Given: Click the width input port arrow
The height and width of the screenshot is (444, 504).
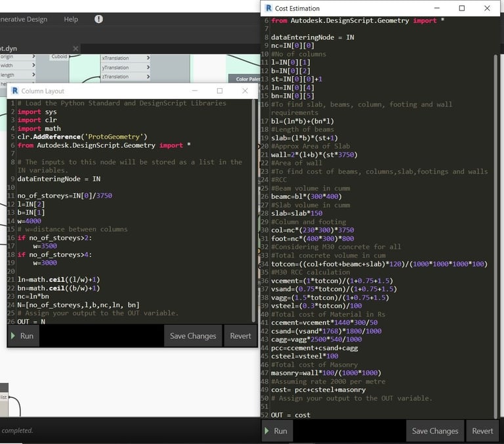Looking at the screenshot, I should (33, 65).
